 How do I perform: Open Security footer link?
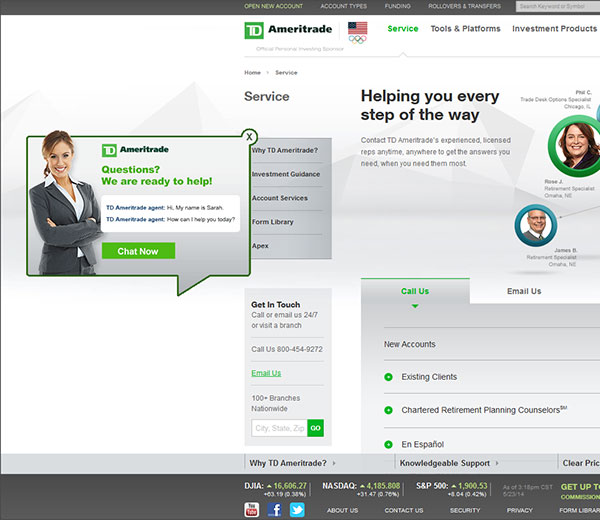[x=465, y=510]
